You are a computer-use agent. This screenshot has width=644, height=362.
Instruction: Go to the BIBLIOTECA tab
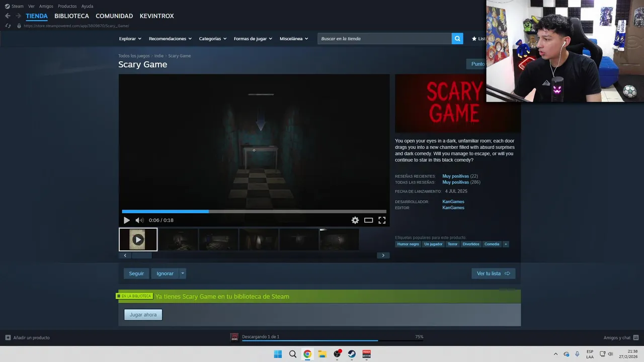(71, 16)
